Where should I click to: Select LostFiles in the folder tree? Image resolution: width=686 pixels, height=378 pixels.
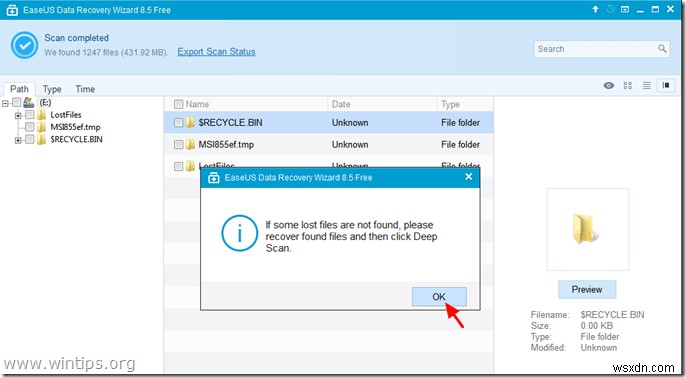(66, 115)
